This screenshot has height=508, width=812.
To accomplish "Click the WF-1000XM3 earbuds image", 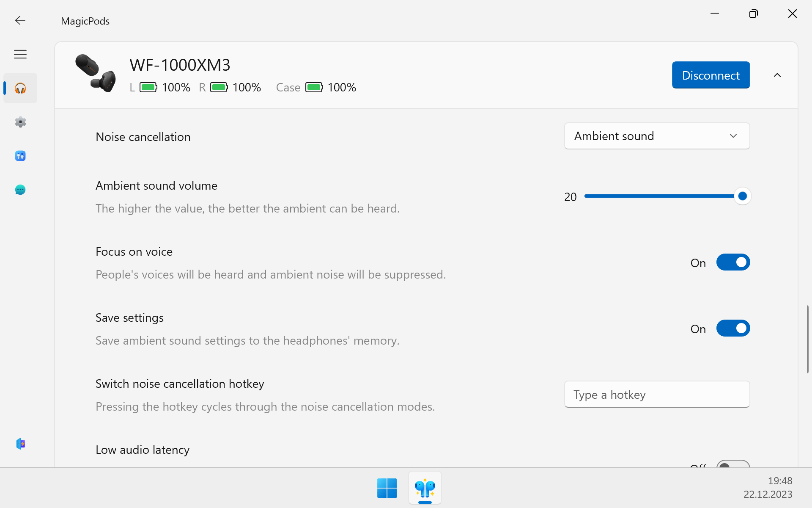I will point(96,73).
